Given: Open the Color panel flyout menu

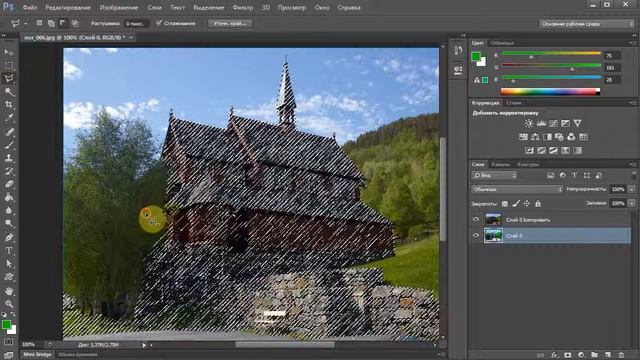Looking at the screenshot, I should pos(632,42).
